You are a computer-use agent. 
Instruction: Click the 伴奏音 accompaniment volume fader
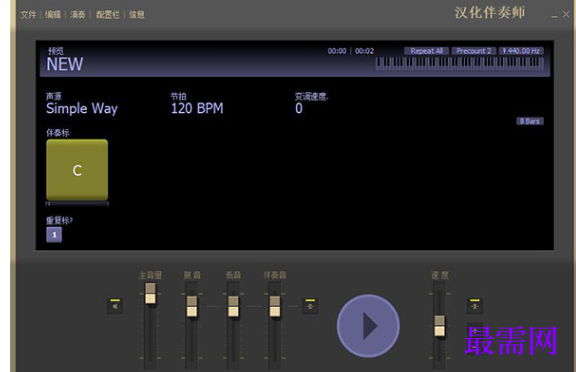275,306
